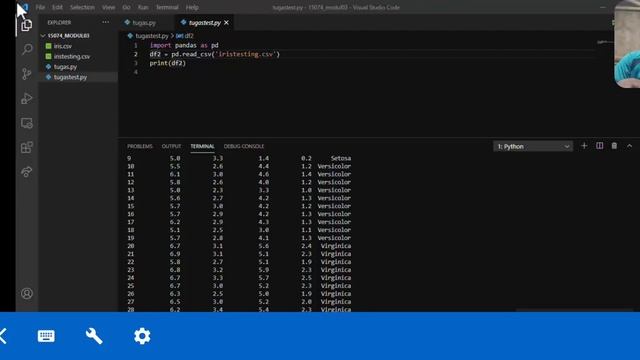Tap the back arrow in blue bar
Viewport: 640px width, 360px height.
pos(3,336)
